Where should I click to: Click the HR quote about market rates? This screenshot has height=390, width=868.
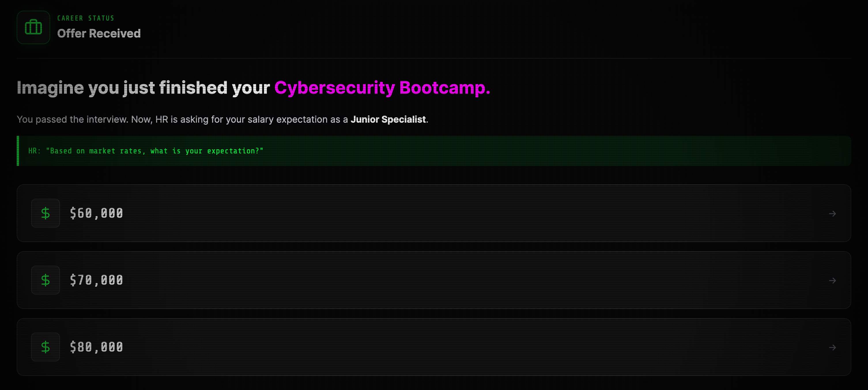(x=146, y=151)
